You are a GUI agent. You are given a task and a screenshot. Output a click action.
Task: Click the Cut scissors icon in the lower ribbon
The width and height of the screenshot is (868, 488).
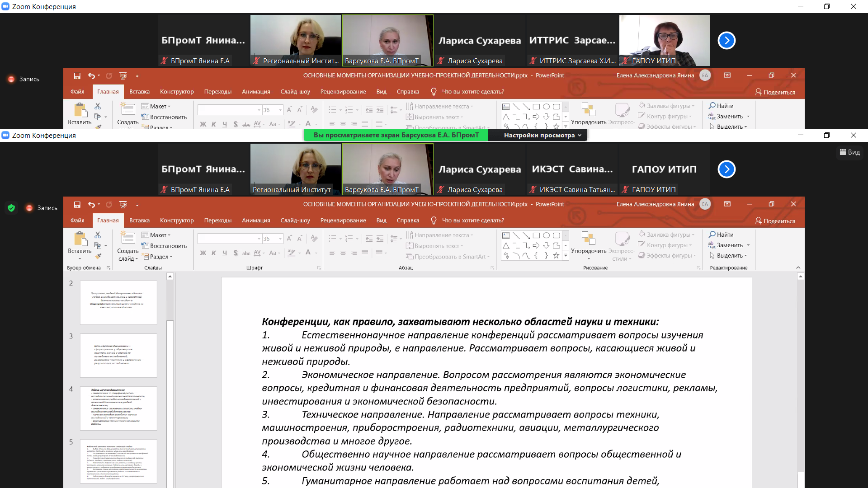click(98, 235)
